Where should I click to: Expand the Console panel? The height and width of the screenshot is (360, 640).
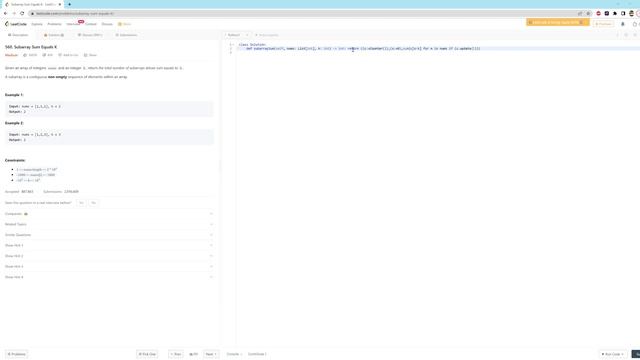coord(234,354)
